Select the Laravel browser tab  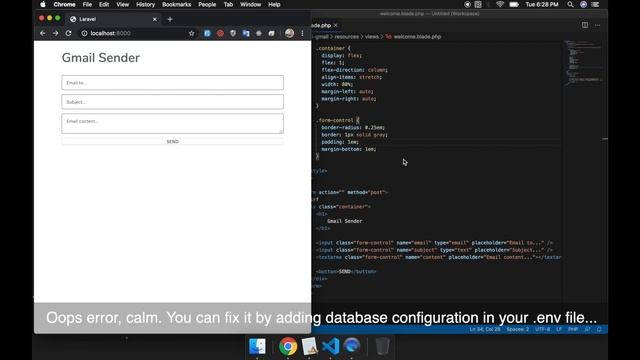(x=113, y=19)
